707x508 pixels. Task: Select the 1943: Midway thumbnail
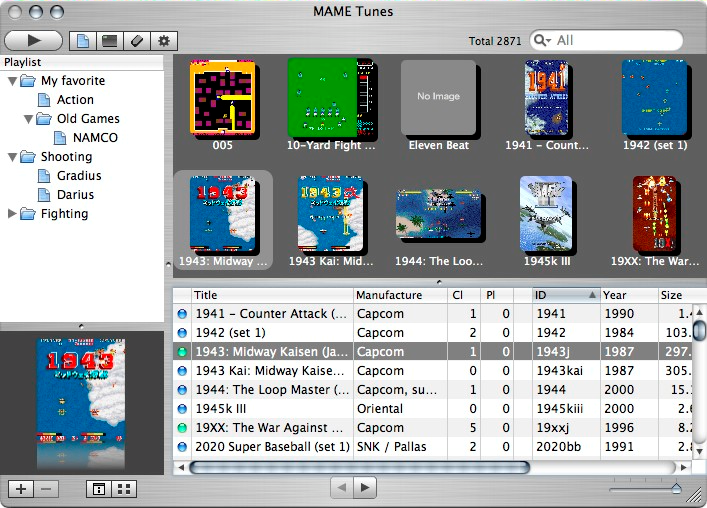click(223, 214)
